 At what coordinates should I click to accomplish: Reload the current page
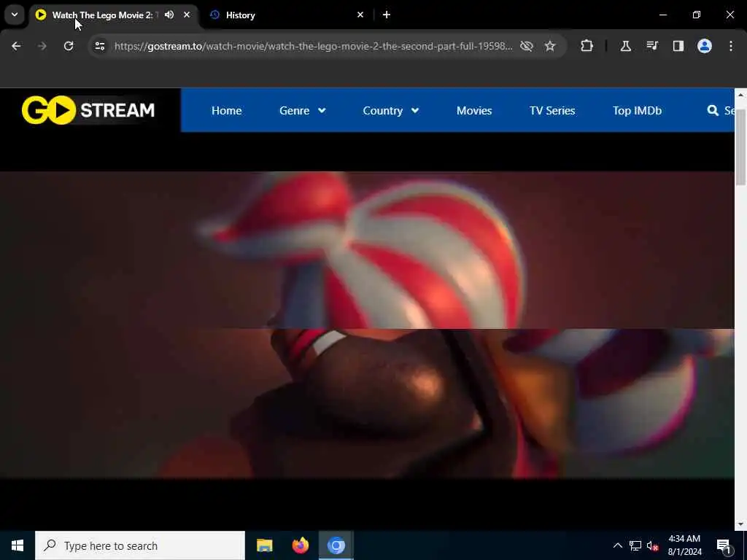coord(69,46)
